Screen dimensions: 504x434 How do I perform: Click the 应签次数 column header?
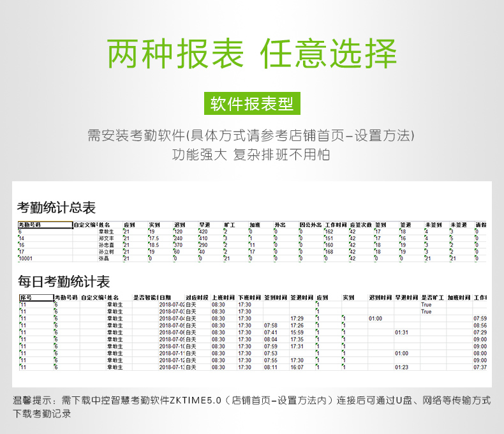point(360,225)
